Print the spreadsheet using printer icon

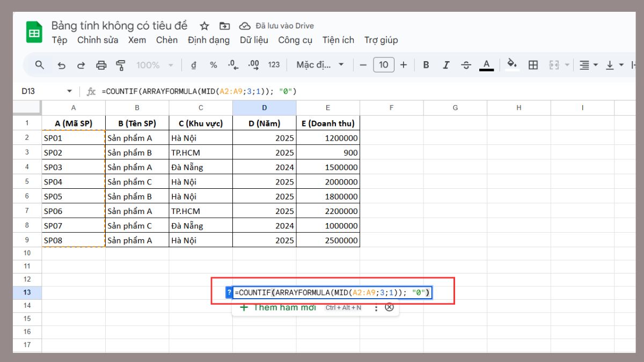101,65
